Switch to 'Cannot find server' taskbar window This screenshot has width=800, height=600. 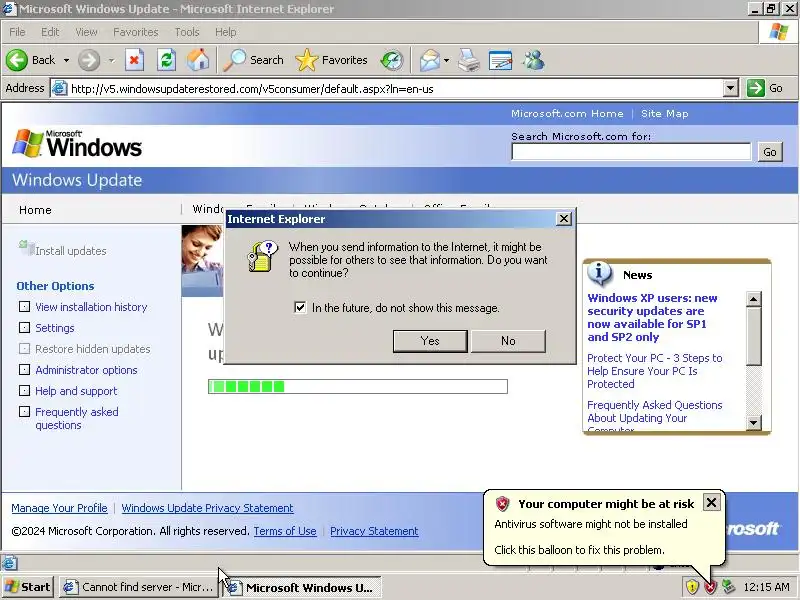[x=138, y=587]
